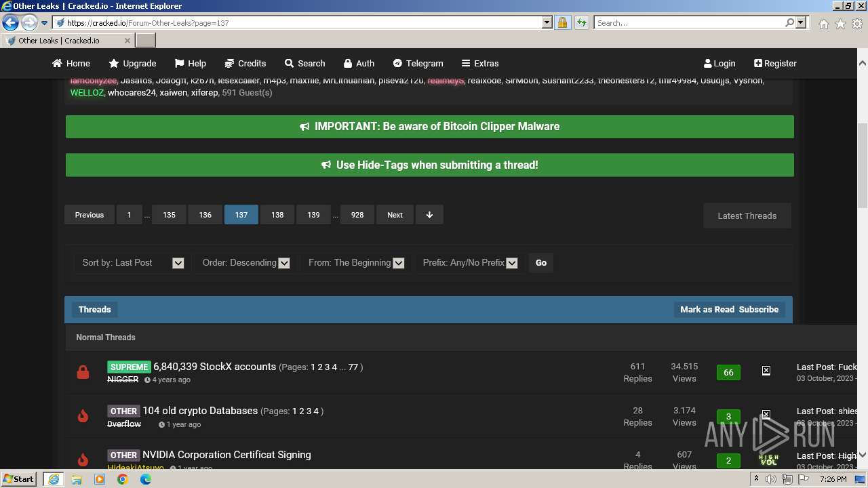Go to page 139
The height and width of the screenshot is (488, 868).
pos(313,215)
